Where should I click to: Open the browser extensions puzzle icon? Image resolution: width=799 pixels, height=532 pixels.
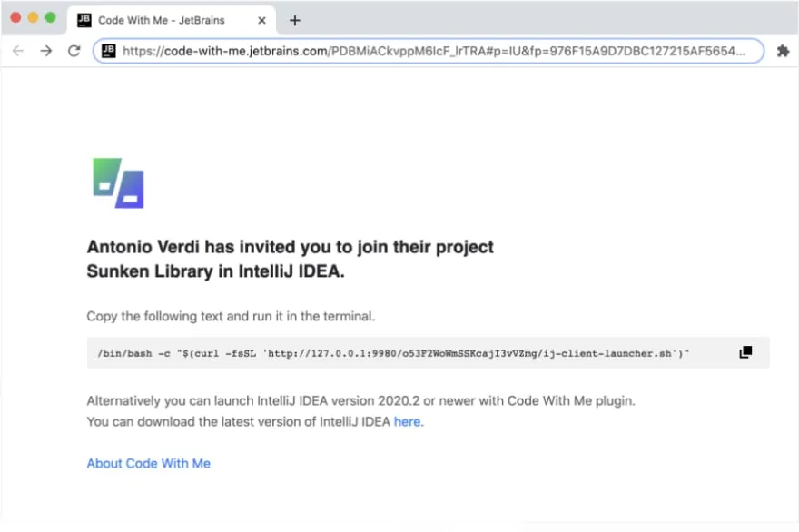point(783,51)
